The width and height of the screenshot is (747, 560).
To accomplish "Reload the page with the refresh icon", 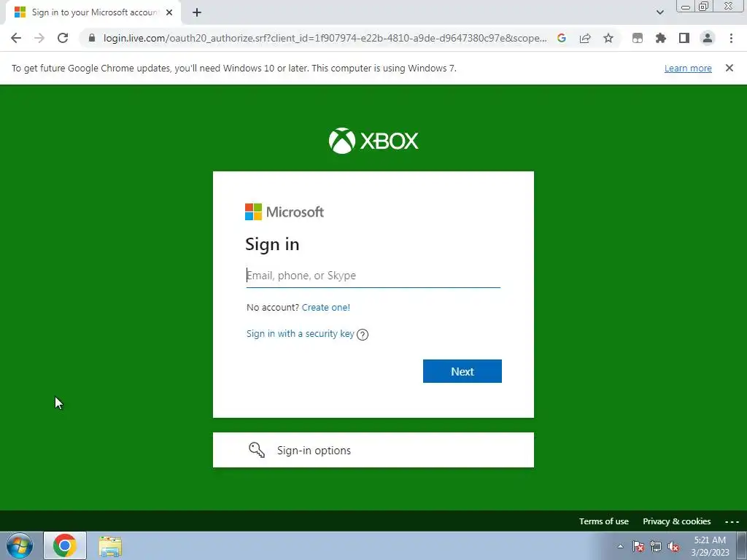I will click(63, 38).
